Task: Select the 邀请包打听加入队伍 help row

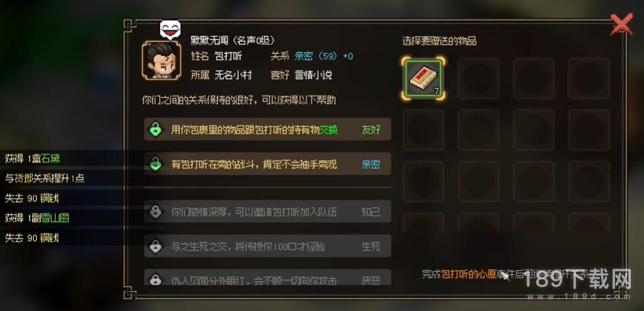Action: (x=267, y=212)
